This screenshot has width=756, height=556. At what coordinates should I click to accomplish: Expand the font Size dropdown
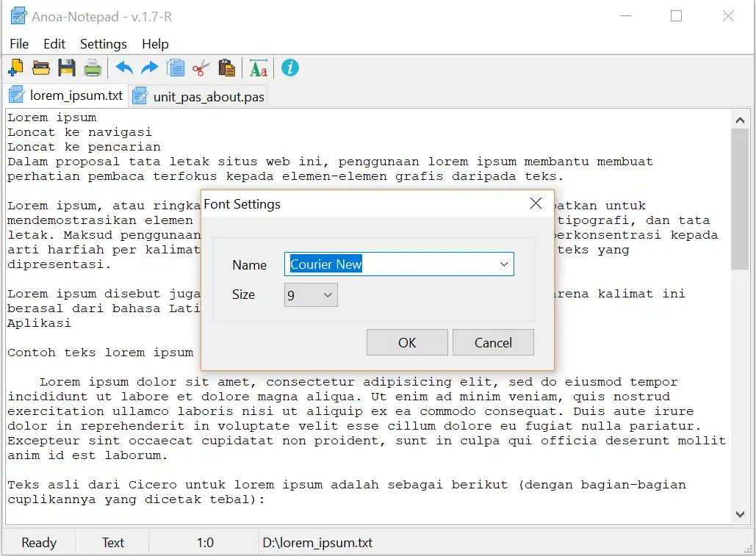tap(311, 295)
